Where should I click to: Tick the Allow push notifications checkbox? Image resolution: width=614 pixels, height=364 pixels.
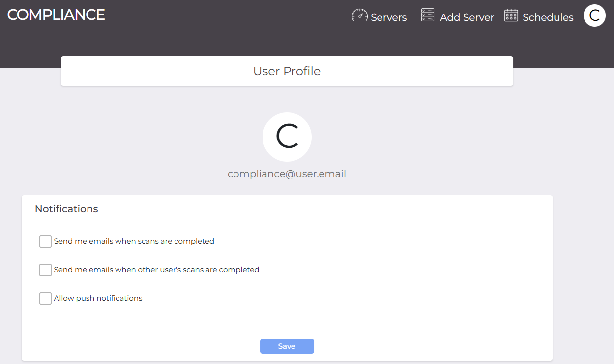45,298
